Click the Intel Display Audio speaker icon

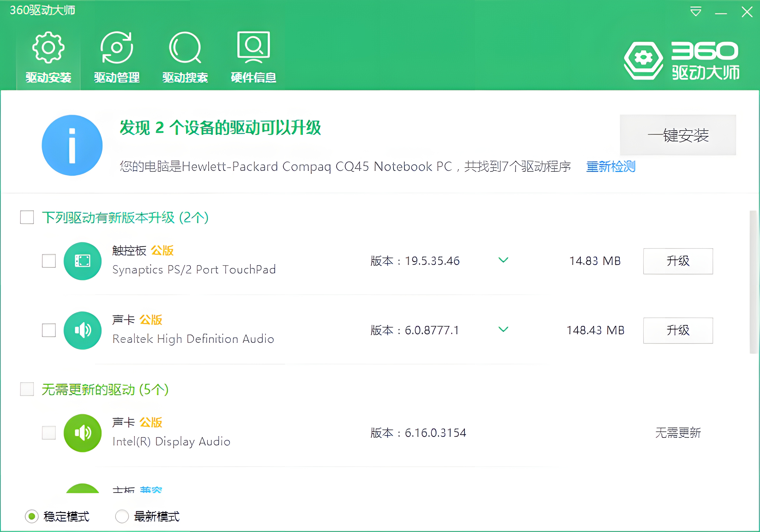[82, 433]
